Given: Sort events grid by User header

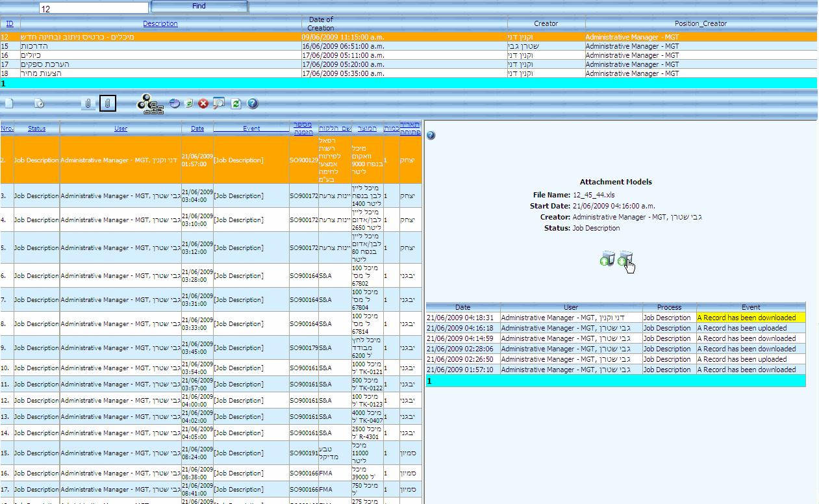Looking at the screenshot, I should pos(121,128).
